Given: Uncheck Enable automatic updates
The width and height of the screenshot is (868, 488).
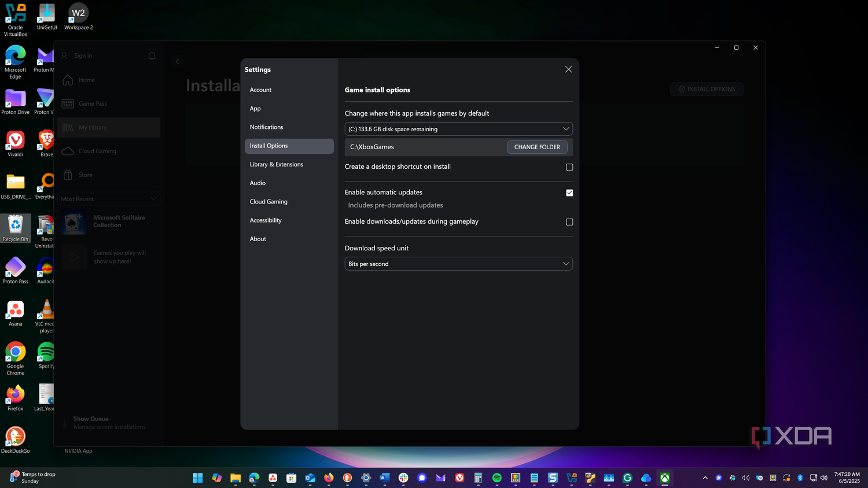Looking at the screenshot, I should point(569,193).
